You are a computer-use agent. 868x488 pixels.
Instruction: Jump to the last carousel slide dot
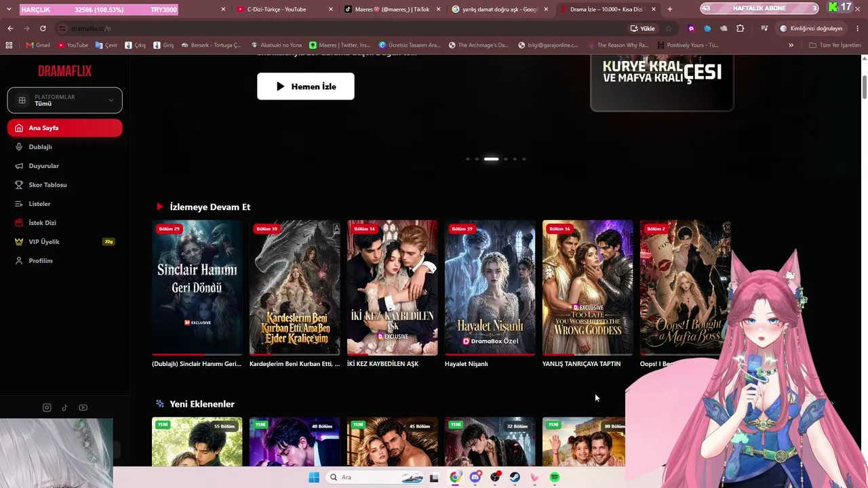pyautogui.click(x=524, y=159)
